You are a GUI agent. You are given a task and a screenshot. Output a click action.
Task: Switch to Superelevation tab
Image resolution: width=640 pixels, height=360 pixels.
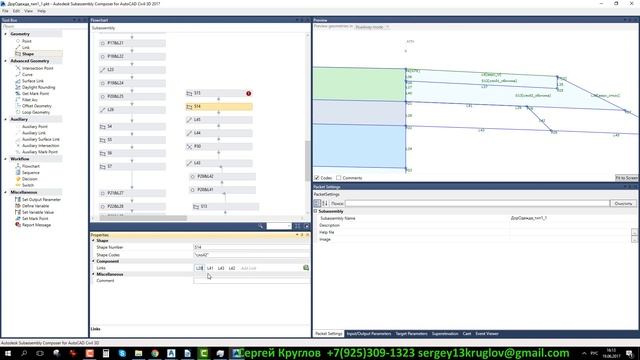(445, 334)
